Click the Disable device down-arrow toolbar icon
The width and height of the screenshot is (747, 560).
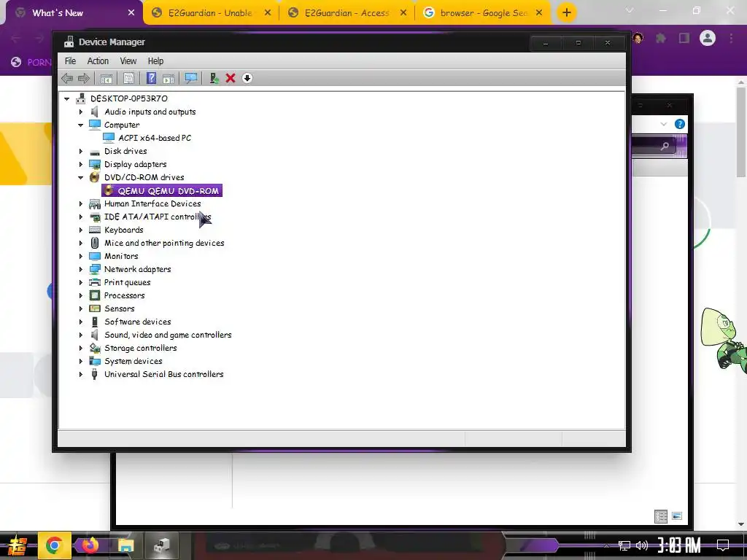(247, 78)
